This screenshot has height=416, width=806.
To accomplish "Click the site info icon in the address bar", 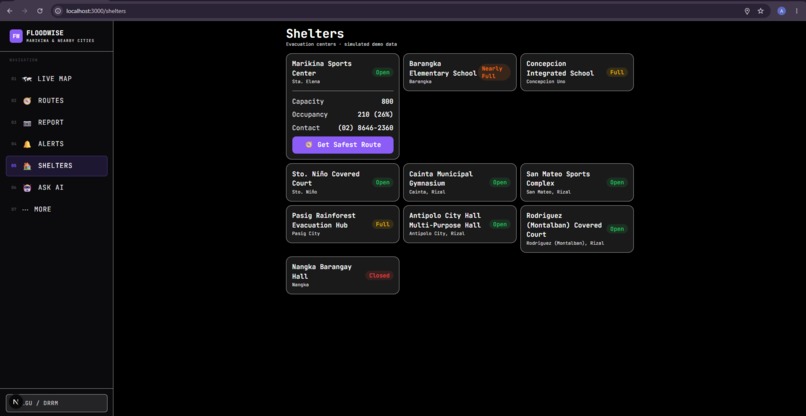I will point(58,11).
